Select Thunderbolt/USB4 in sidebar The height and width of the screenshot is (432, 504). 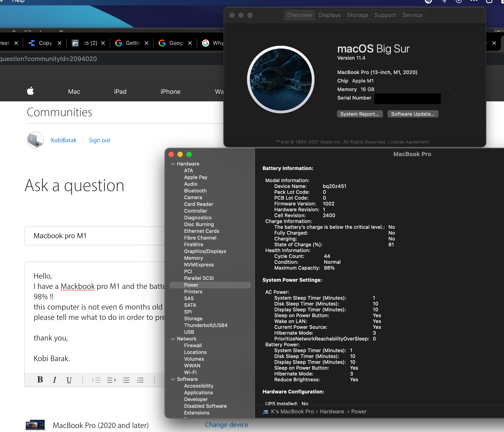click(x=206, y=325)
